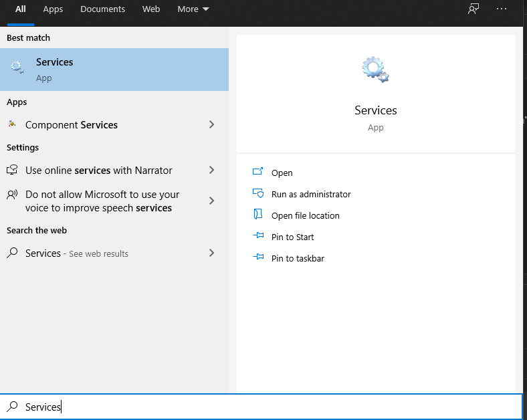Click the Component Services app icon
Screen dimensions: 527x420
click(x=12, y=124)
